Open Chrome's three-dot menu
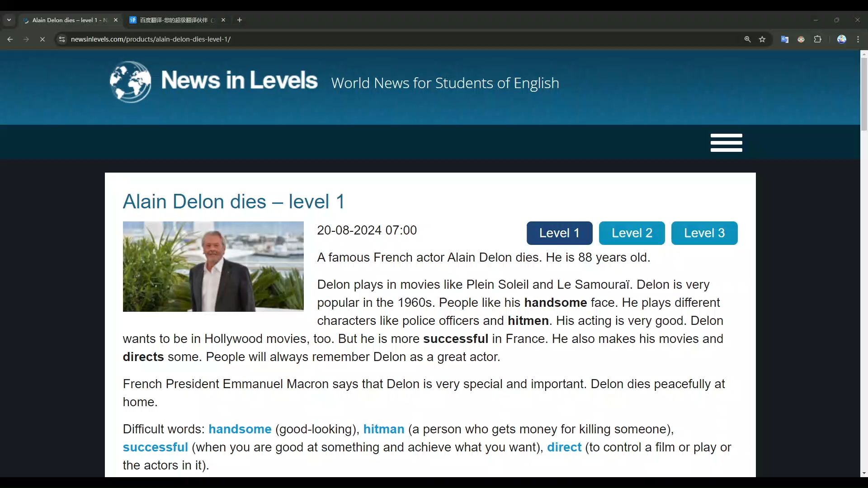 (858, 39)
